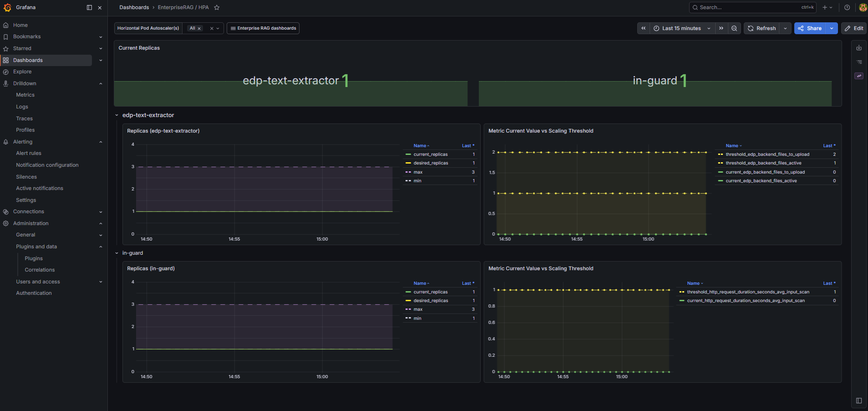Go to Home in the sidebar

(20, 25)
